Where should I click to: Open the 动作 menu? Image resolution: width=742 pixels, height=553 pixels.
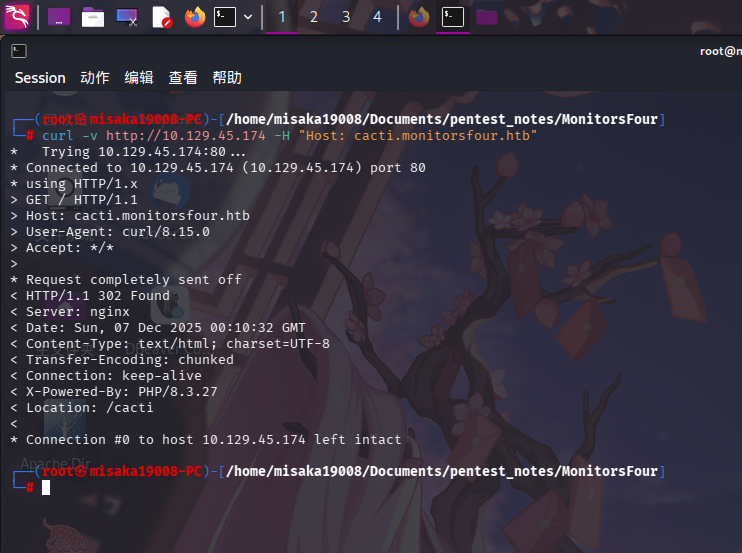coord(95,78)
